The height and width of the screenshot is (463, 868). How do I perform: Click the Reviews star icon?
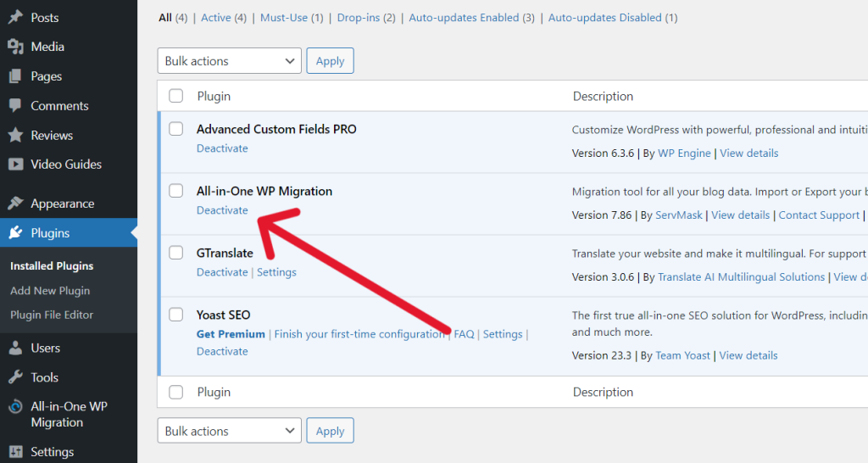pos(15,135)
